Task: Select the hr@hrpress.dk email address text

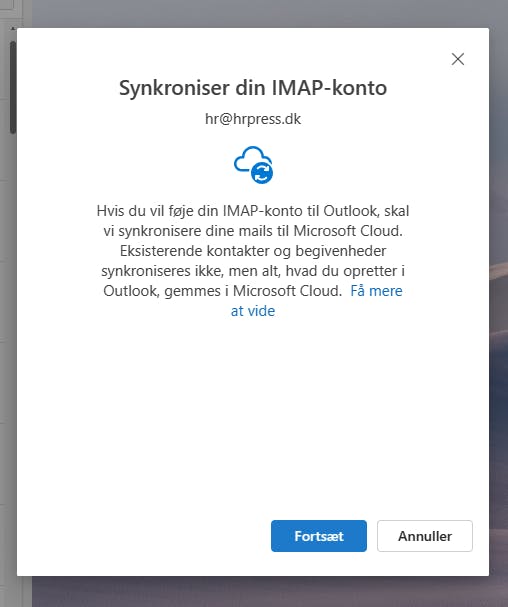Action: point(253,119)
